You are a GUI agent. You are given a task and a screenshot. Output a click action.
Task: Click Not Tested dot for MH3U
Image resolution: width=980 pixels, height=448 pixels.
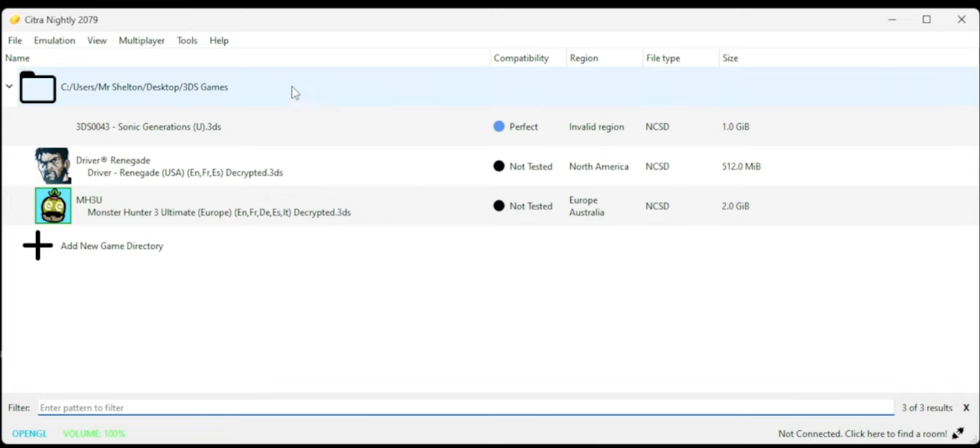point(499,206)
